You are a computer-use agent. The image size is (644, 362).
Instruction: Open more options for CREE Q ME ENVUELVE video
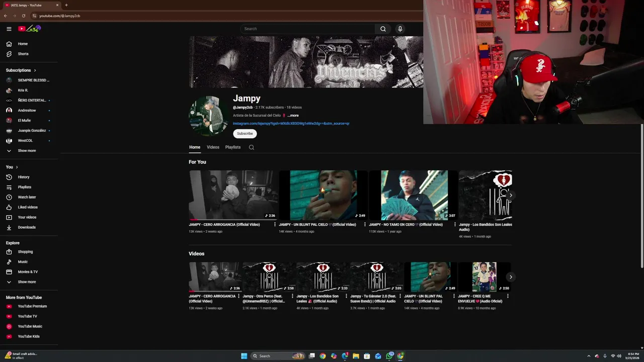click(508, 296)
